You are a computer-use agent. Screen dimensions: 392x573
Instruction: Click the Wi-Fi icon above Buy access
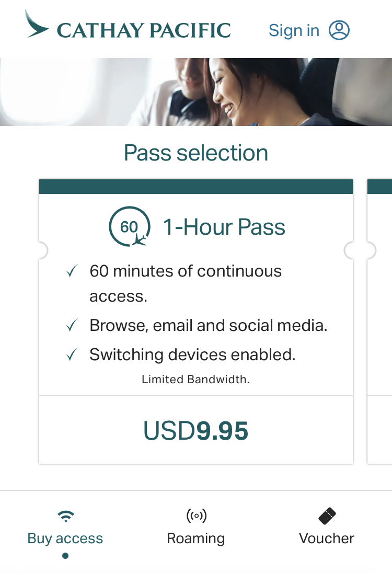pos(65,517)
